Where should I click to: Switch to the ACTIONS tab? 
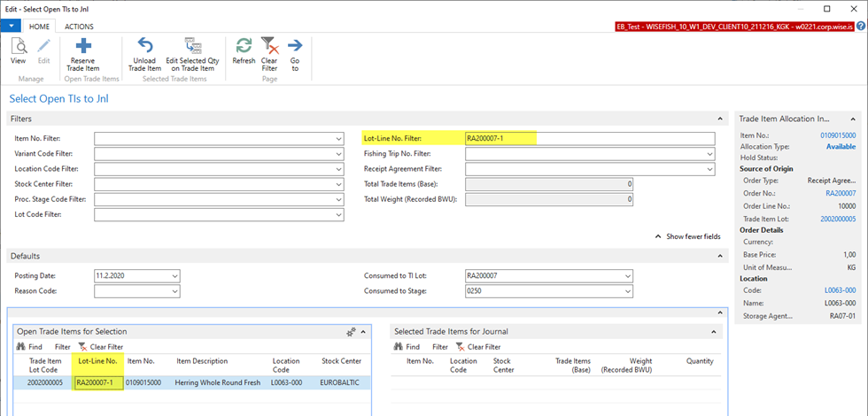tap(79, 27)
